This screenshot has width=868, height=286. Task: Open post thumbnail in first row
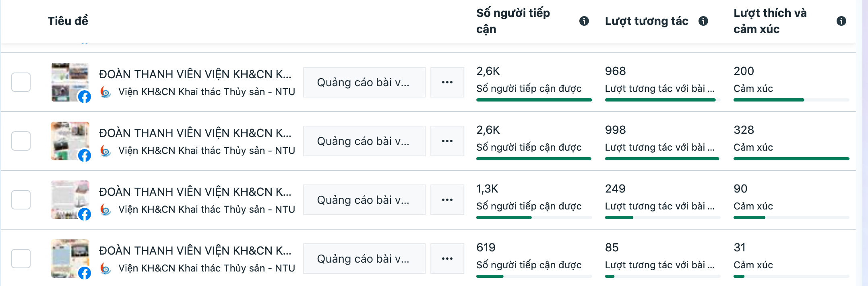pyautogui.click(x=70, y=82)
